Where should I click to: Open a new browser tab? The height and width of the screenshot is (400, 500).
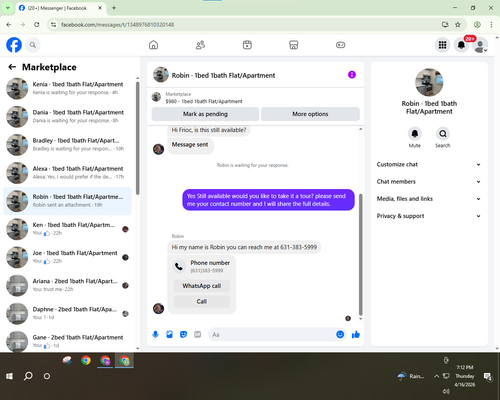(114, 8)
